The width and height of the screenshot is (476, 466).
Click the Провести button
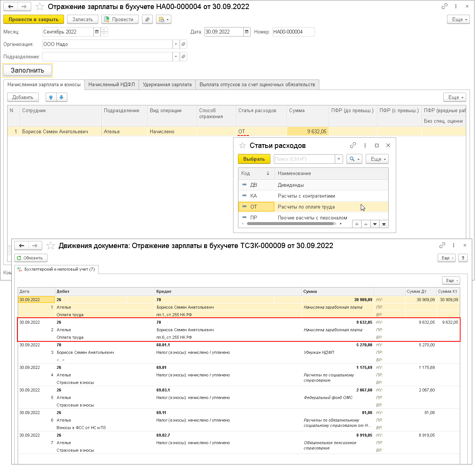[x=120, y=19]
